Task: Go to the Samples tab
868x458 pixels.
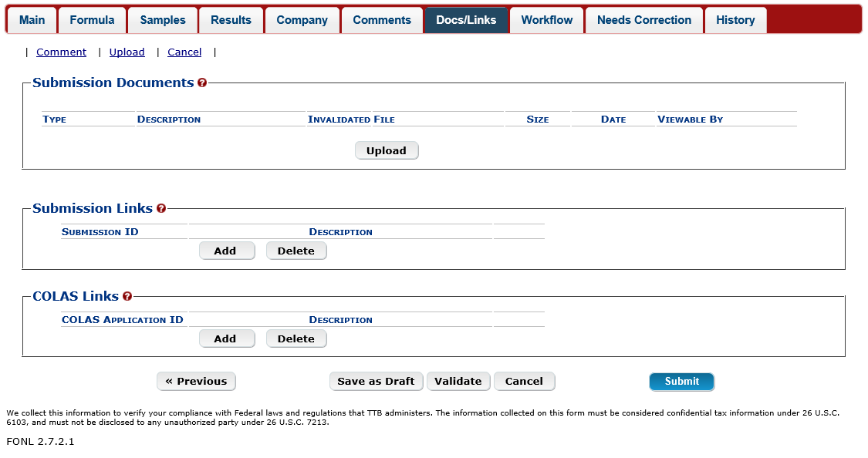Action: [x=163, y=20]
